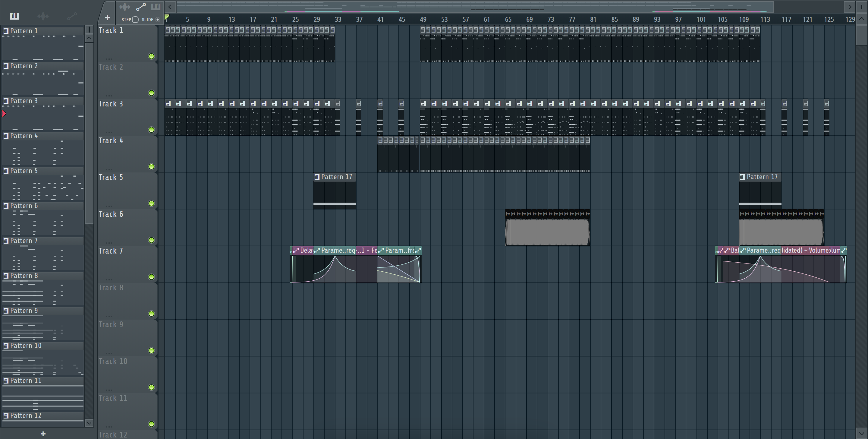Mute Track 3 with its green light
This screenshot has width=868, height=439.
point(151,130)
